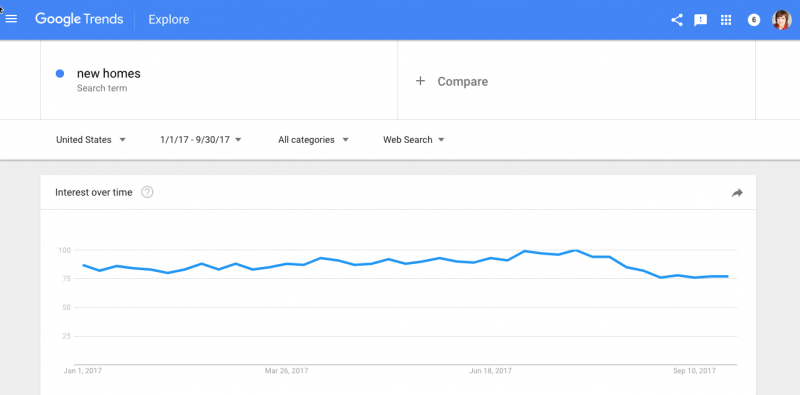The image size is (800, 395).
Task: Open the Web Search type dropdown
Action: [414, 140]
